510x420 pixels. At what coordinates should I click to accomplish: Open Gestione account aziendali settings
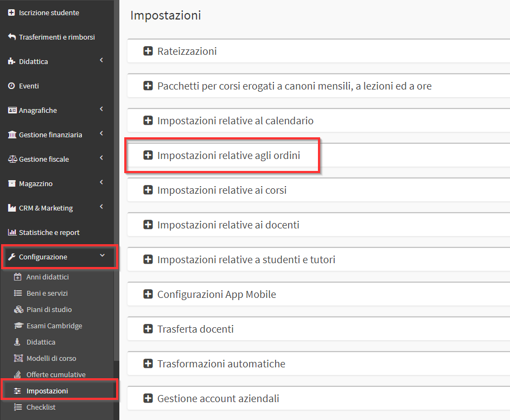click(218, 398)
